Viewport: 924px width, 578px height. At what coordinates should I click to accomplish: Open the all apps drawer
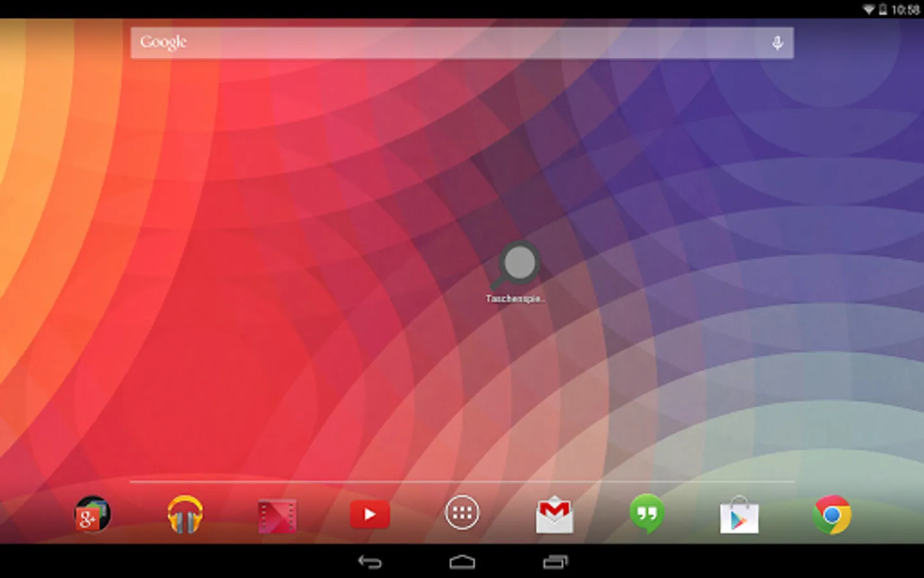(x=462, y=513)
